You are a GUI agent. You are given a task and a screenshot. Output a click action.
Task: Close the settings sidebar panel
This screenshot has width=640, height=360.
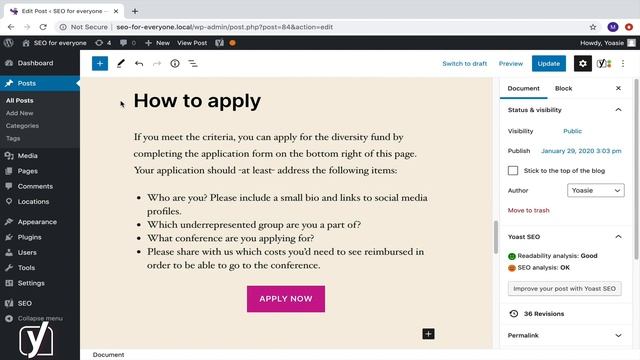point(618,88)
